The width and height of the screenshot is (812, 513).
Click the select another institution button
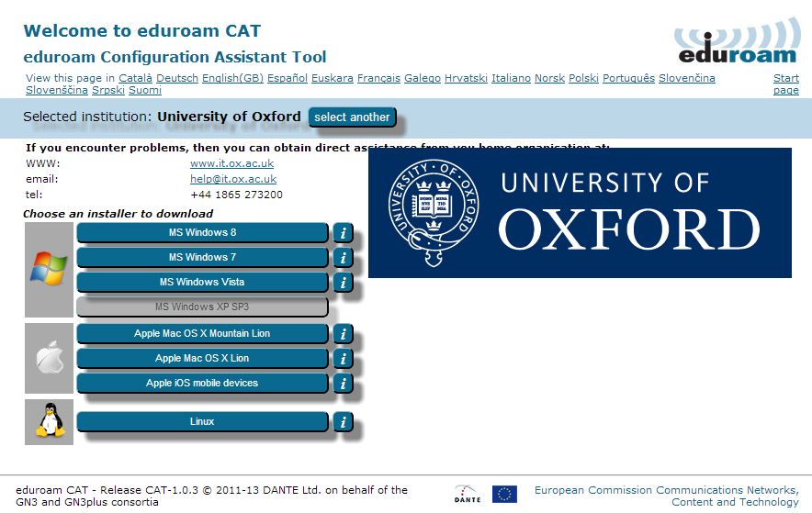pos(352,117)
